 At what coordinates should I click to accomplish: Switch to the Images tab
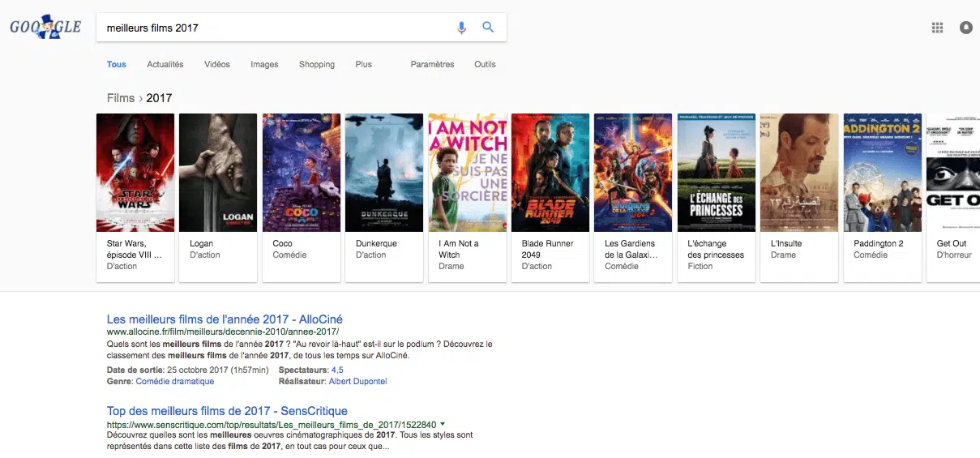[x=264, y=65]
